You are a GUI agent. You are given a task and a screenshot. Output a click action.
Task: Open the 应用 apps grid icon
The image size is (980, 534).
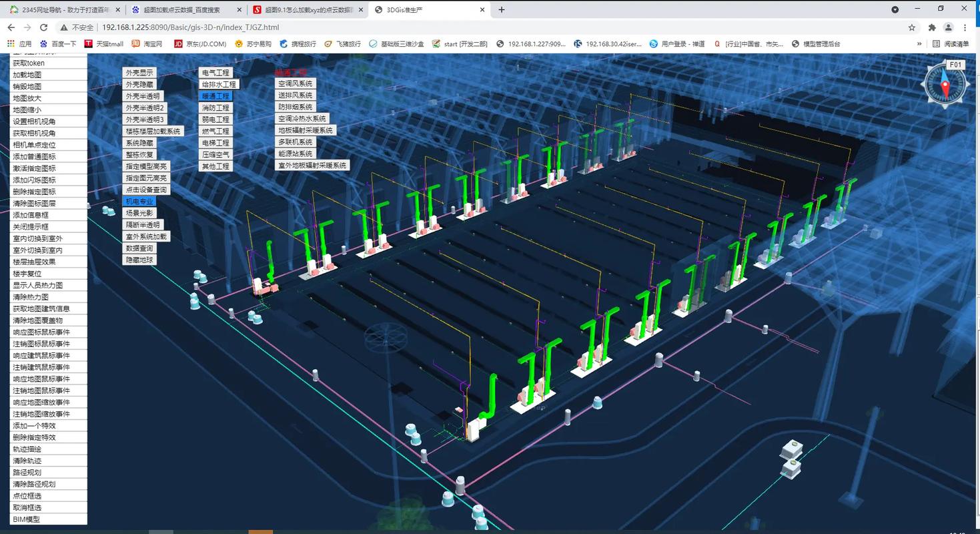tap(11, 43)
